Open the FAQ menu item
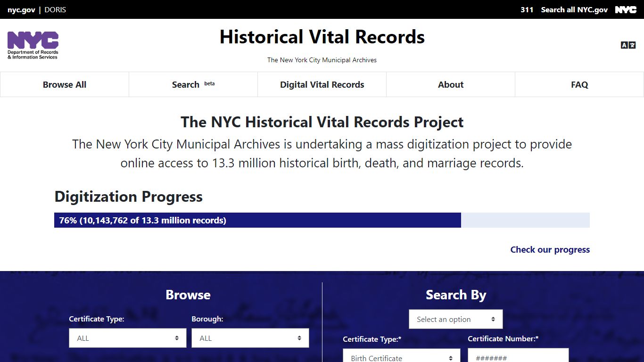644x362 pixels. tap(579, 84)
